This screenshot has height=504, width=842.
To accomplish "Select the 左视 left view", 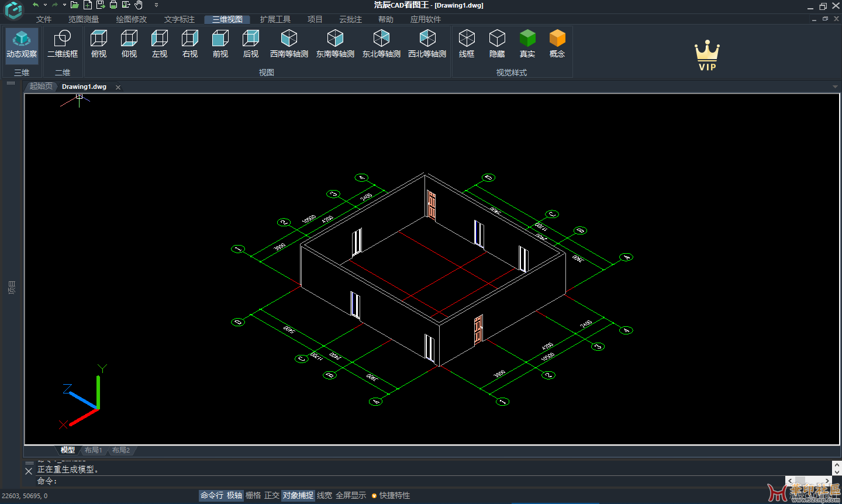I will pyautogui.click(x=160, y=45).
